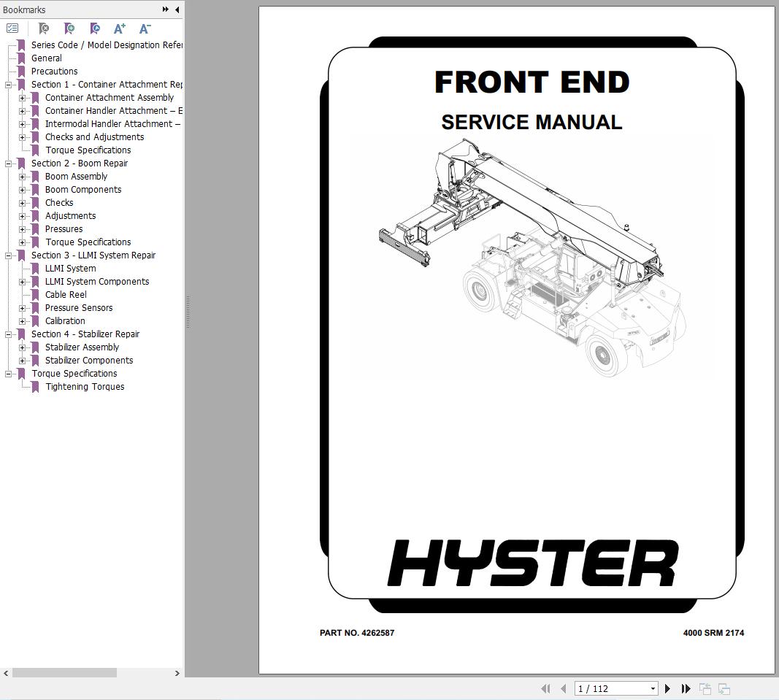Open the Precautions bookmark
Image resolution: width=779 pixels, height=700 pixels.
54,71
